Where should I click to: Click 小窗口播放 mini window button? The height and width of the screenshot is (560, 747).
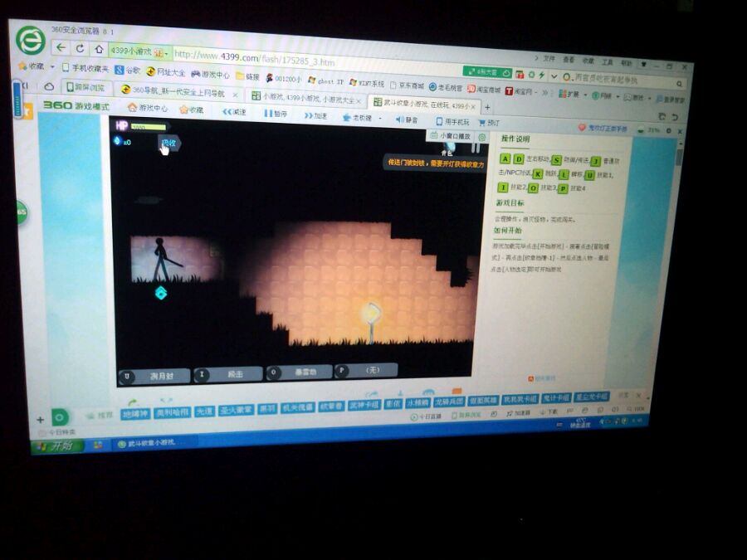click(x=450, y=136)
